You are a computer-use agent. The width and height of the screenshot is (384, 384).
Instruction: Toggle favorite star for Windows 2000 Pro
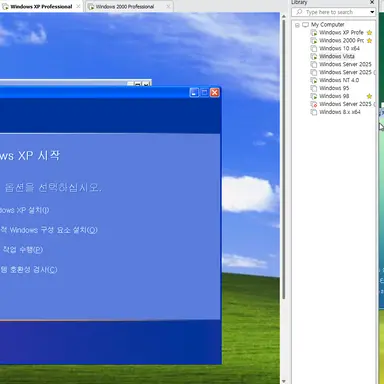tap(369, 41)
